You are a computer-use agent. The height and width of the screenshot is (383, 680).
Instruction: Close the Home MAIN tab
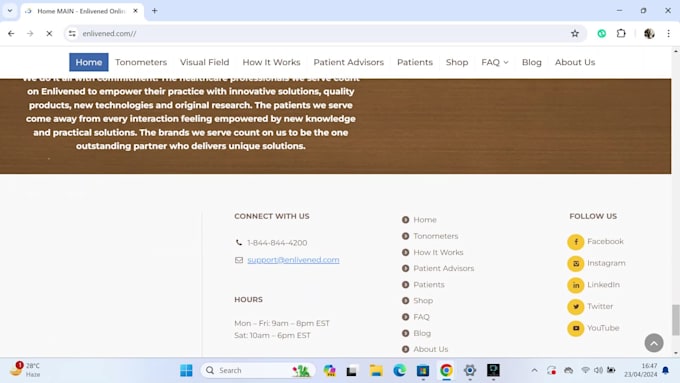135,11
